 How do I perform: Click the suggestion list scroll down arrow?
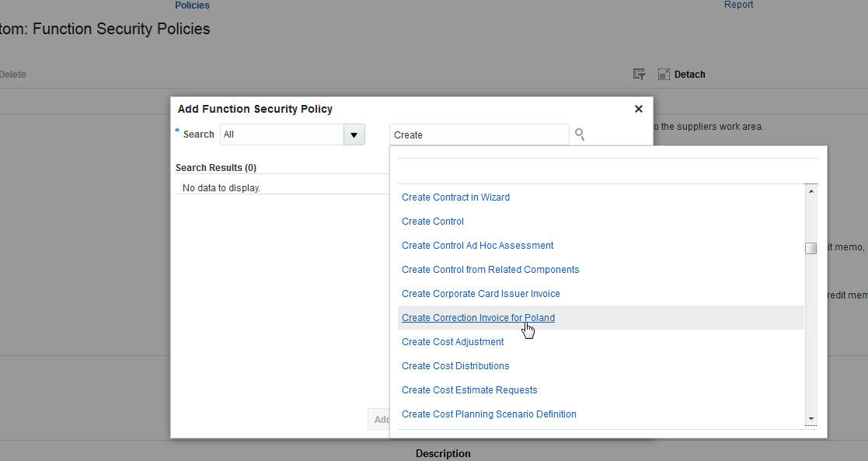pos(811,419)
